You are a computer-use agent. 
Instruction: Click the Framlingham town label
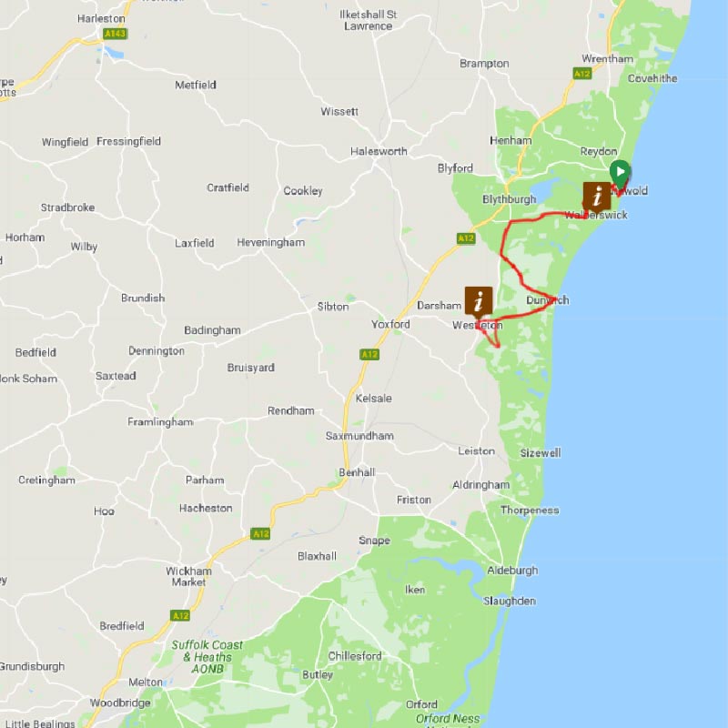click(x=160, y=421)
